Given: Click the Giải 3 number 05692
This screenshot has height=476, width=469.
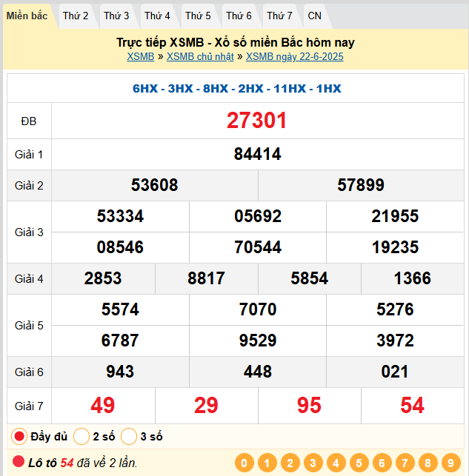Looking at the screenshot, I should coord(258,216).
